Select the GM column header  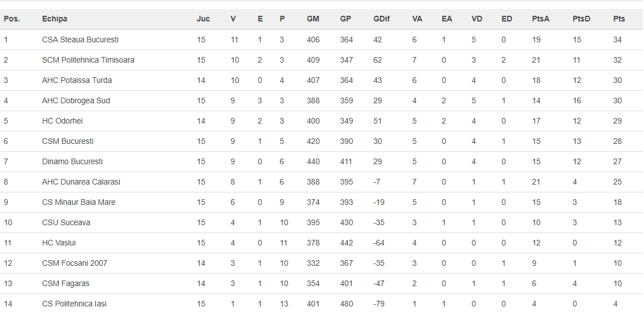coord(313,19)
